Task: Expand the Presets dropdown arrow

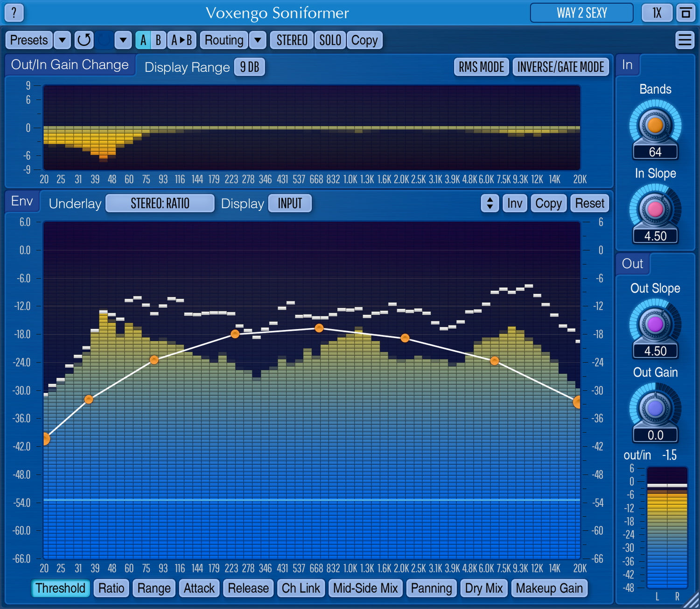Action: coord(62,40)
